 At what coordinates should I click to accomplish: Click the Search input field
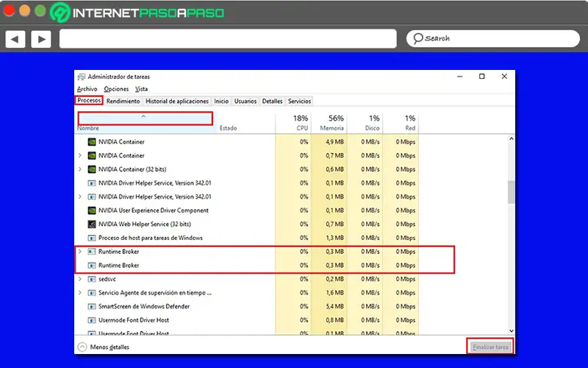pyautogui.click(x=492, y=38)
